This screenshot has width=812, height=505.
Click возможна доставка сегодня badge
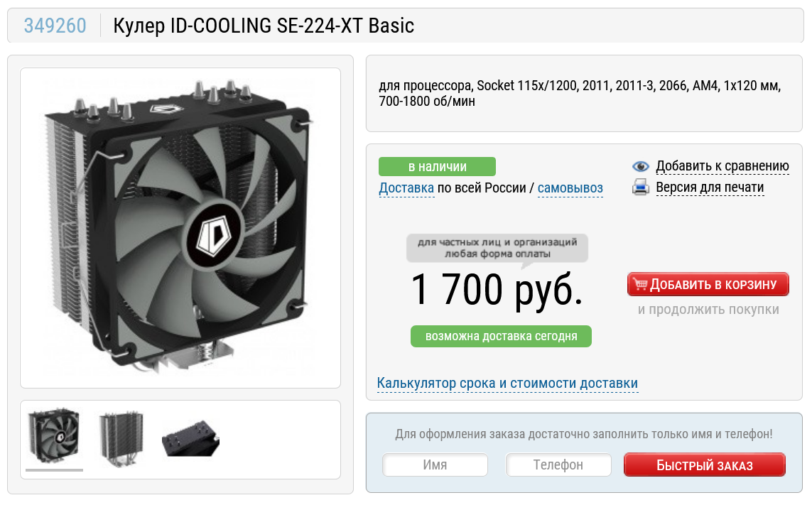[501, 336]
